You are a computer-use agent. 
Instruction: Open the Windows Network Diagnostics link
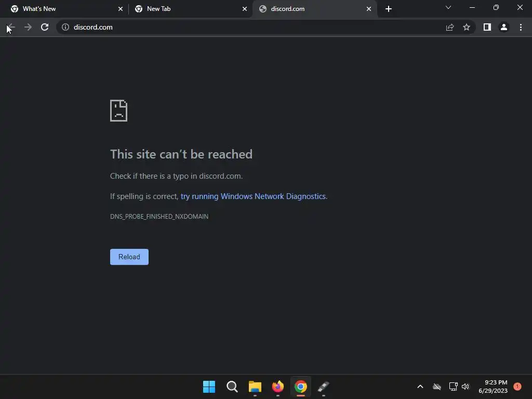[x=254, y=196]
